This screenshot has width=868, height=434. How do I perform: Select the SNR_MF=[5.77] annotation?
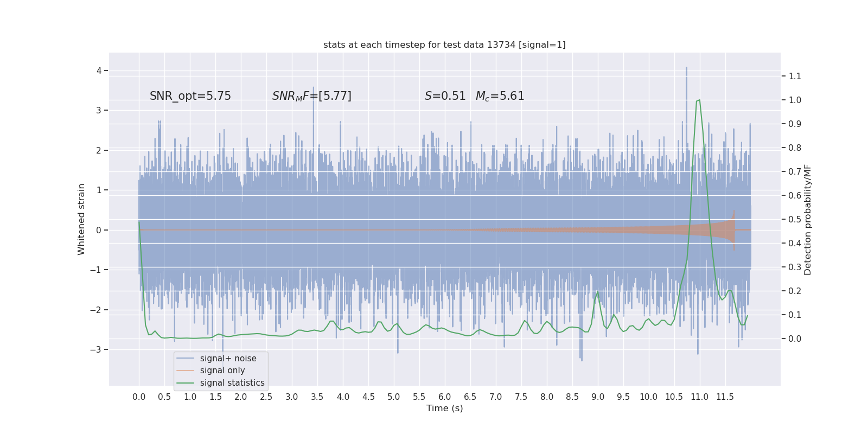[312, 96]
